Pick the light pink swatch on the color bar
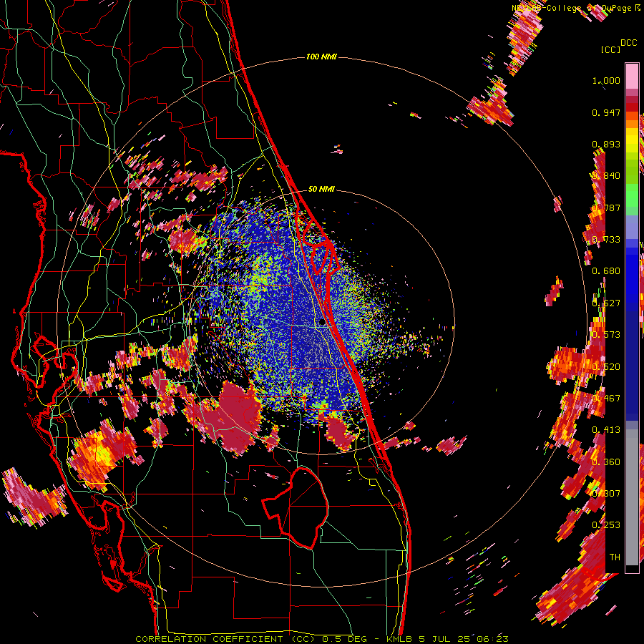This screenshot has width=644, height=644. click(632, 76)
